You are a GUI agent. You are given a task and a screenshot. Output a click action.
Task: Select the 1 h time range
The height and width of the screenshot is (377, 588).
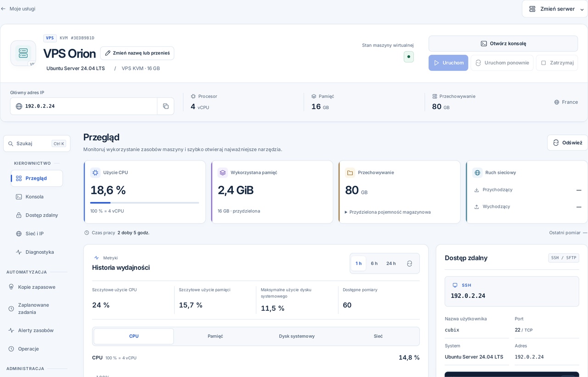358,263
